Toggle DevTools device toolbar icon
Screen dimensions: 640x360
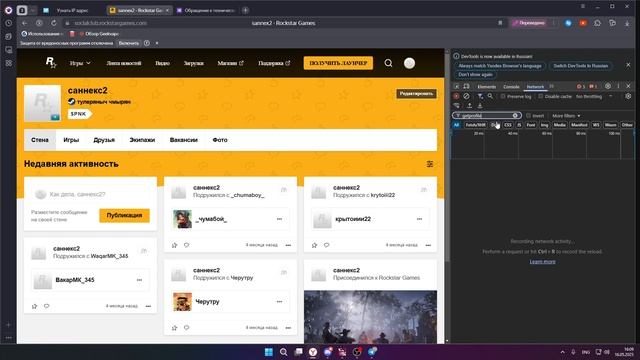point(467,87)
